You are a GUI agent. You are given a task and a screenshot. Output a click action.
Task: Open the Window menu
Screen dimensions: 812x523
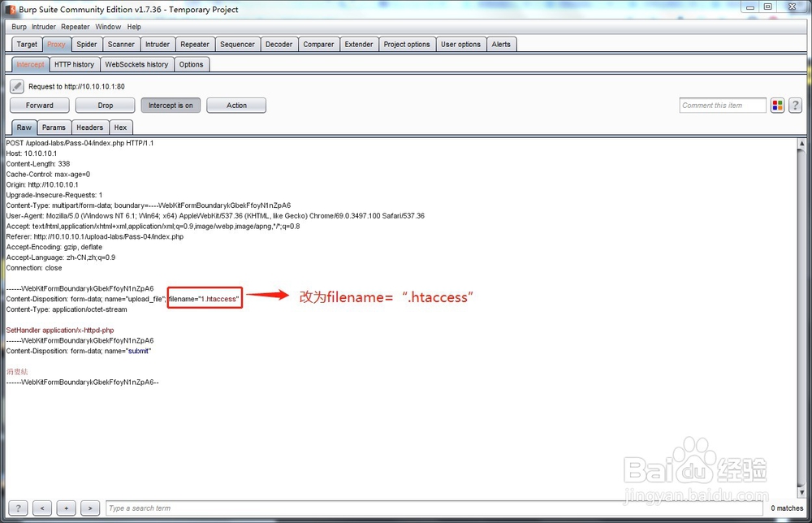[108, 27]
